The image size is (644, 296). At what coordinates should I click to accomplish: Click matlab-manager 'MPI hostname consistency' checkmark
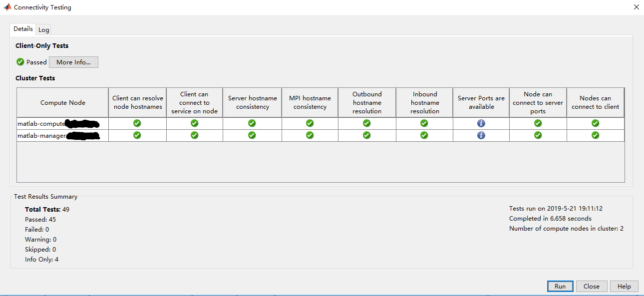click(x=310, y=135)
